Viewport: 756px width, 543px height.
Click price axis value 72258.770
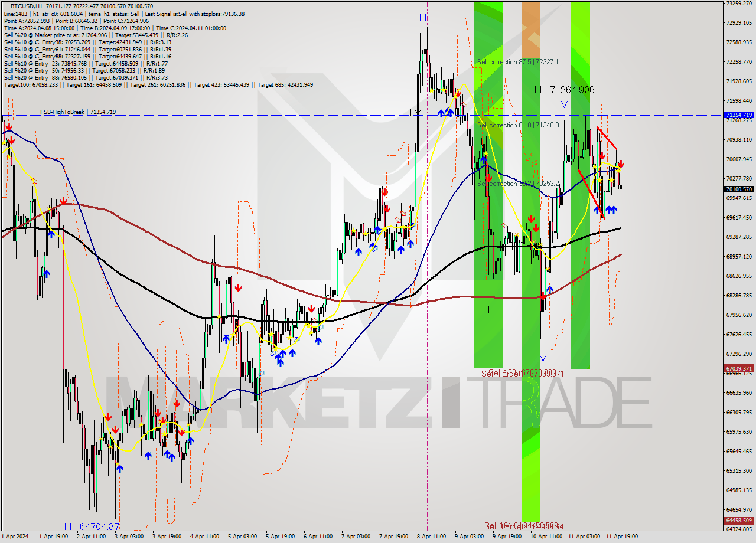[x=739, y=62]
